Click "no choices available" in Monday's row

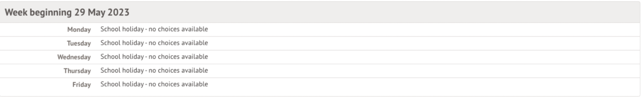click(x=178, y=29)
